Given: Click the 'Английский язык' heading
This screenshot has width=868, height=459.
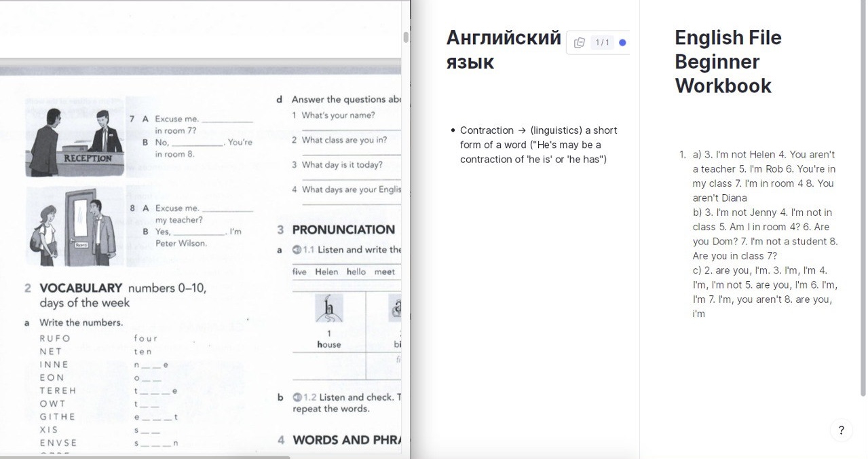Looking at the screenshot, I should pyautogui.click(x=503, y=50).
